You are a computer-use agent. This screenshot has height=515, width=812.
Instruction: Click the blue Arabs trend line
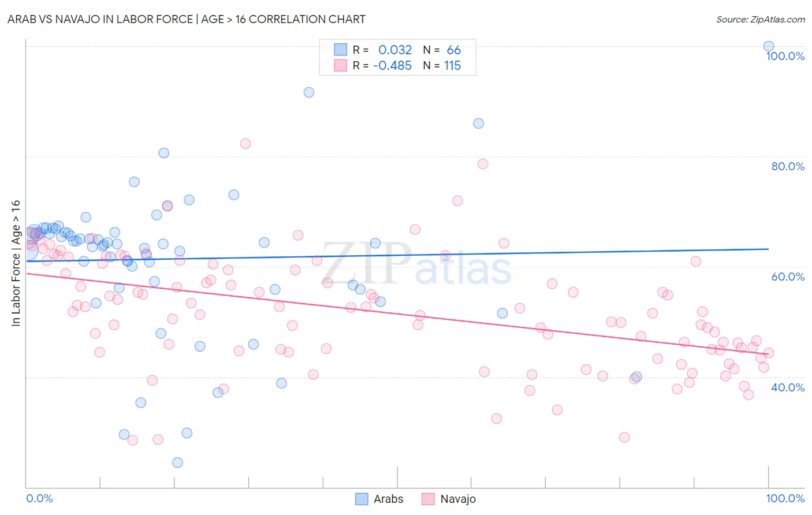point(397,255)
